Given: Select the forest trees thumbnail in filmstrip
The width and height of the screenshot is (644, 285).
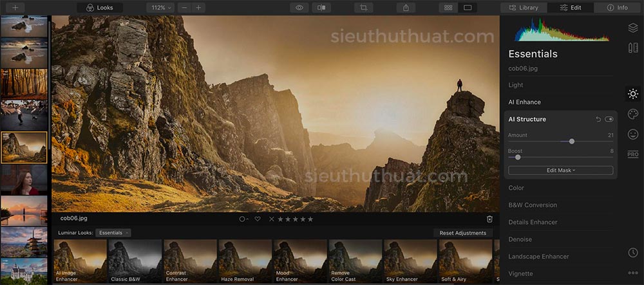Looking at the screenshot, I should click(24, 84).
